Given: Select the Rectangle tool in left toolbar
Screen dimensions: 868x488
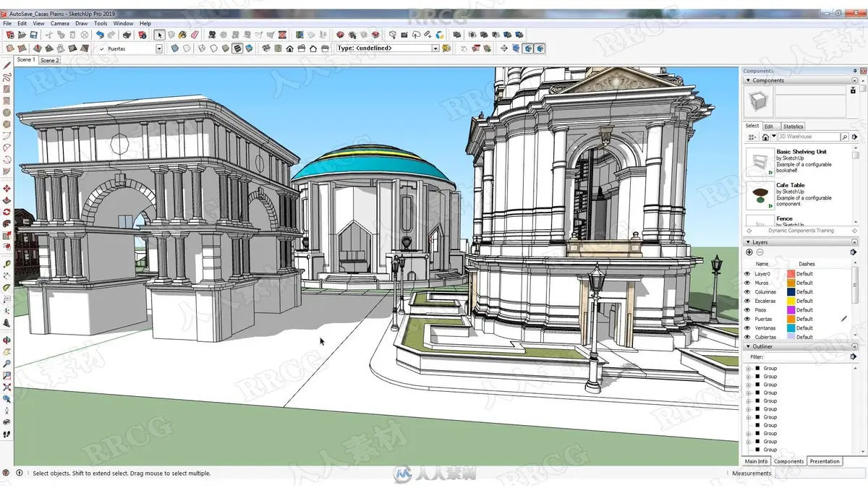Looking at the screenshot, I should [7, 88].
